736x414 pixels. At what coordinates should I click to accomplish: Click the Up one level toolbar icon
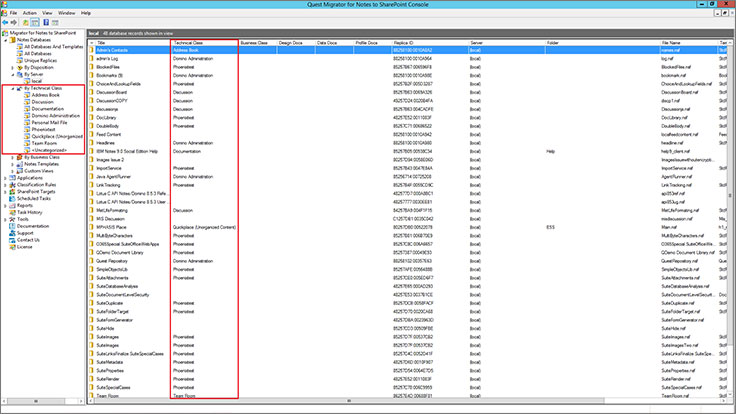(x=26, y=22)
